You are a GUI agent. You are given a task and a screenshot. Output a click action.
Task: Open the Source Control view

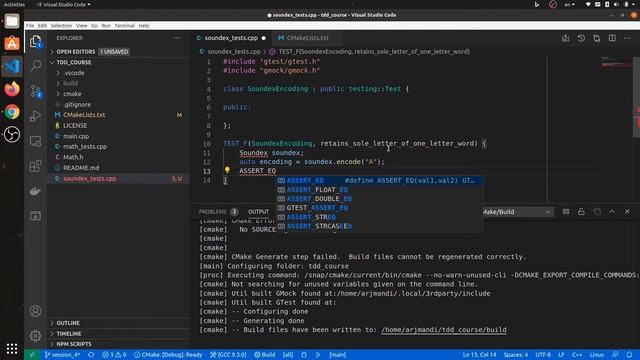[36, 91]
